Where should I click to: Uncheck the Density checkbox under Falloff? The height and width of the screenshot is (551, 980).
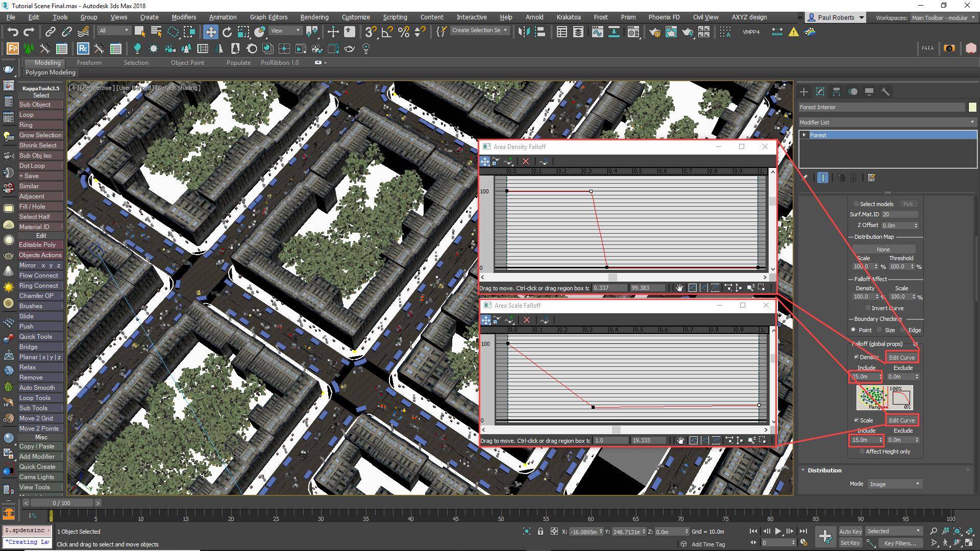pos(856,357)
